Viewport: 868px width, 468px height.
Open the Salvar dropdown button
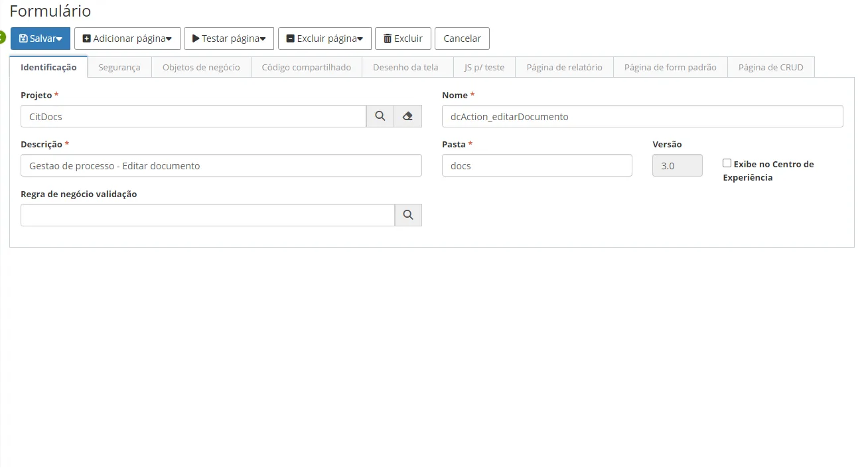[40, 39]
